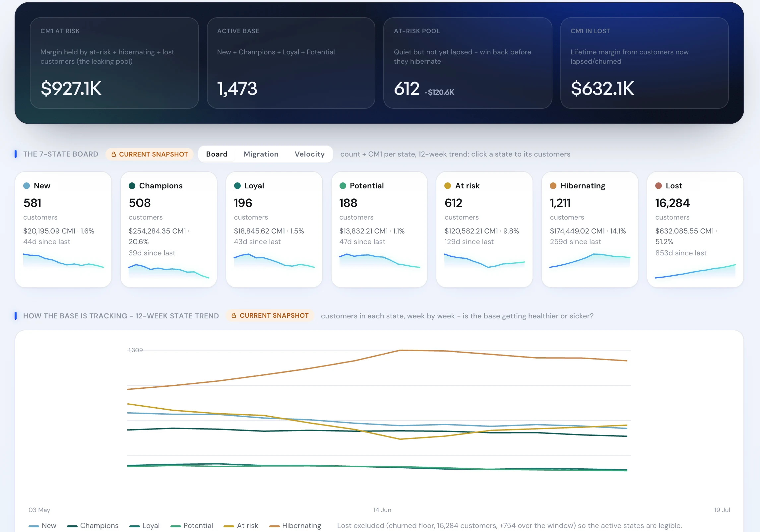Toggle the New series in chart legend
This screenshot has height=532, width=760.
[42, 526]
